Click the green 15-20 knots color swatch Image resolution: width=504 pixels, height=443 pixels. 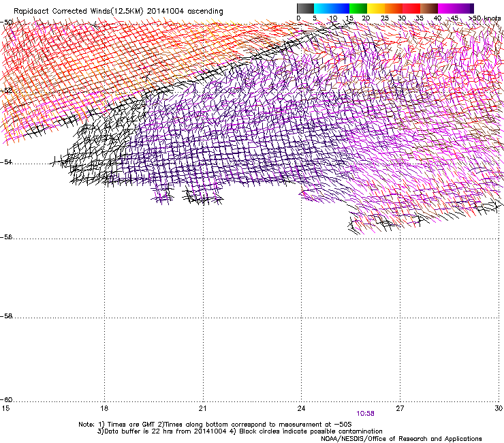358,8
